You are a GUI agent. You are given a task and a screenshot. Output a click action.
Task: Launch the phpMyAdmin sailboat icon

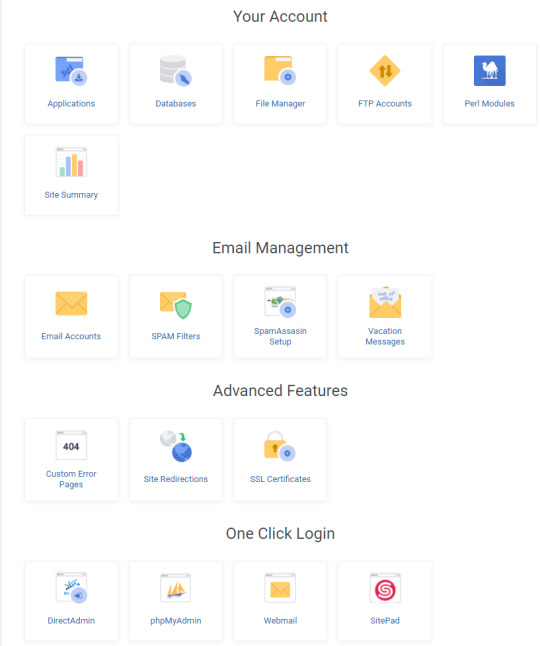[x=176, y=587]
